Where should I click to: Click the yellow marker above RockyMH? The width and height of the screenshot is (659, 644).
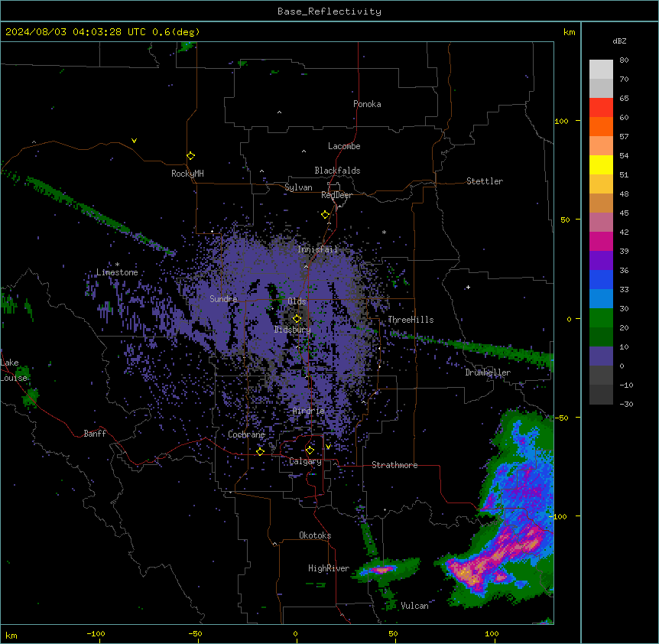190,156
